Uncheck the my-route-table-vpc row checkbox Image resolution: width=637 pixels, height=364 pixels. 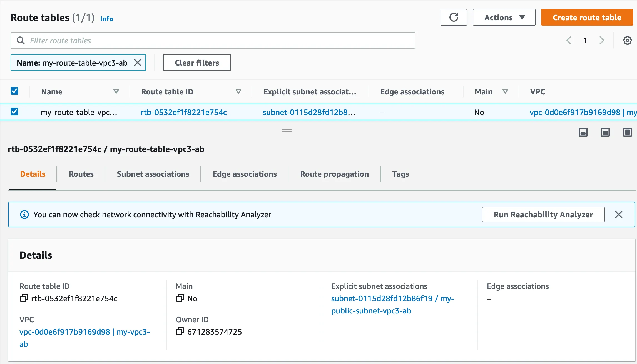tap(14, 112)
